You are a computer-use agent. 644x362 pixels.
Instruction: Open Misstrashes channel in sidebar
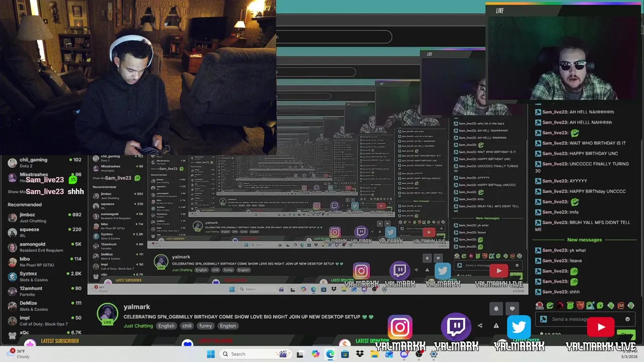(x=44, y=177)
